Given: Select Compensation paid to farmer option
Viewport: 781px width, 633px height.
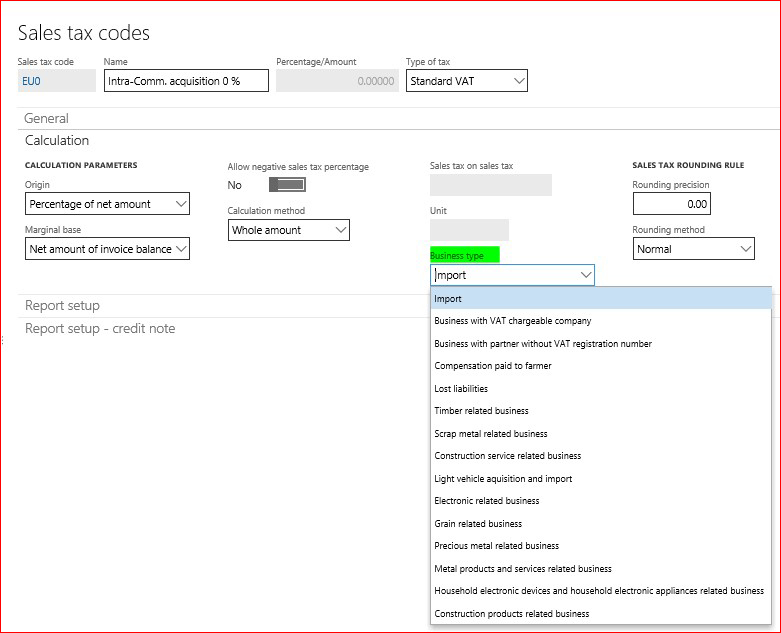Looking at the screenshot, I should pyautogui.click(x=601, y=366).
